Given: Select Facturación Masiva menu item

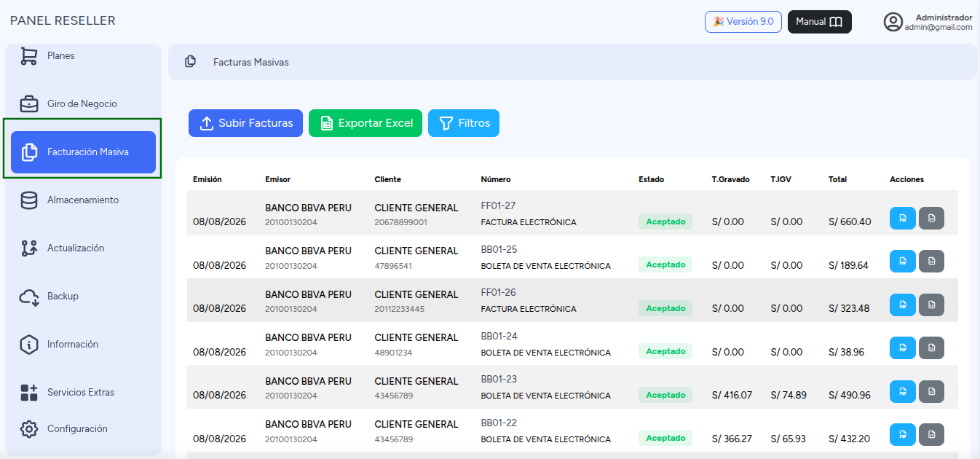Looking at the screenshot, I should pos(82,152).
